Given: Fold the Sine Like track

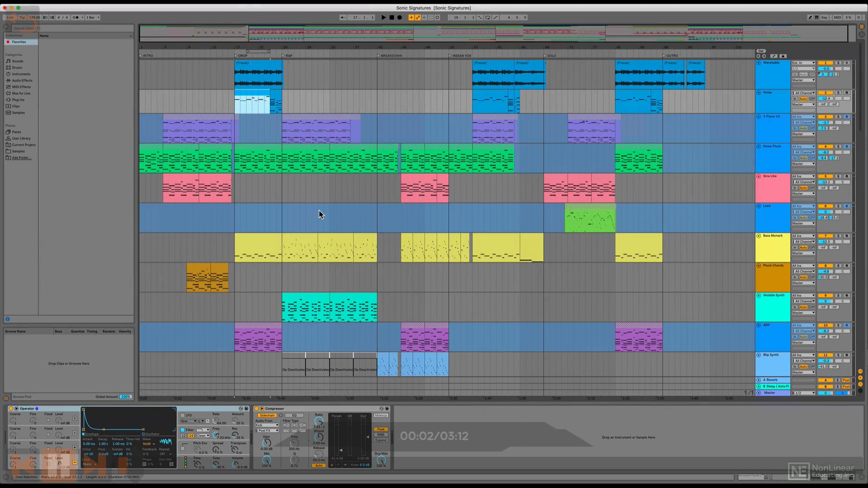Looking at the screenshot, I should (x=759, y=176).
